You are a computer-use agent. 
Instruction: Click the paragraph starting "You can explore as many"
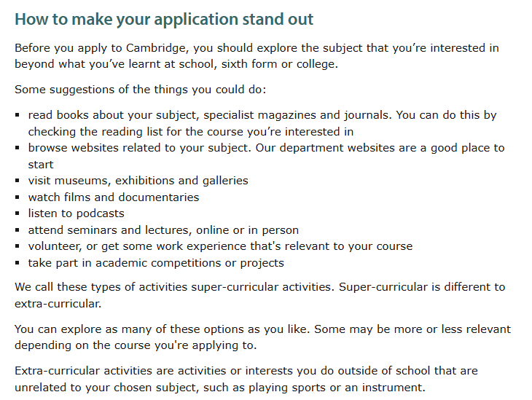click(x=262, y=329)
